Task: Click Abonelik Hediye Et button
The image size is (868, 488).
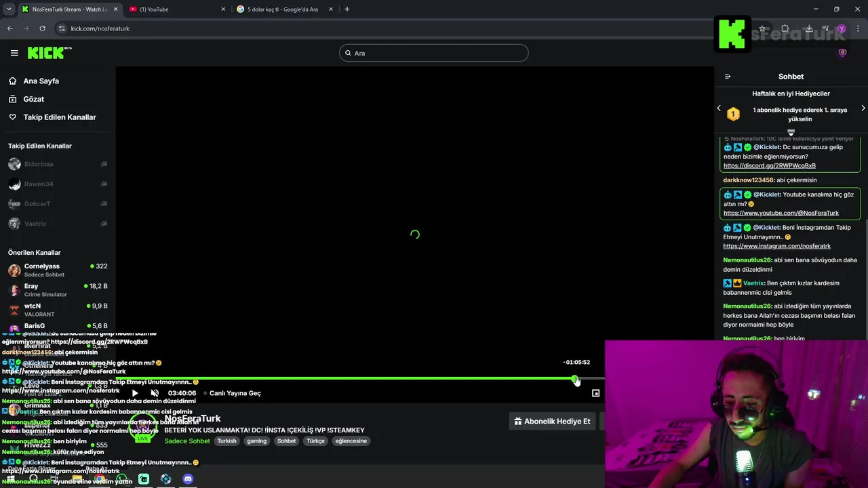Action: point(552,421)
